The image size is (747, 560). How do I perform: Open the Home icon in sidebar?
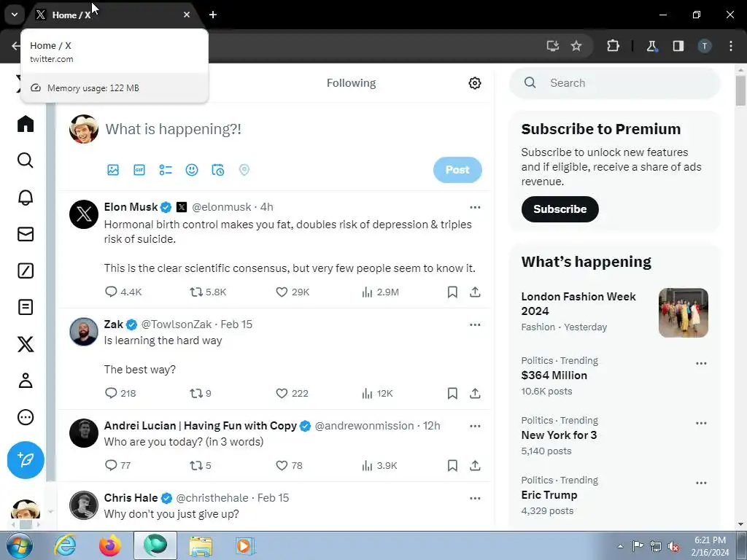26,124
